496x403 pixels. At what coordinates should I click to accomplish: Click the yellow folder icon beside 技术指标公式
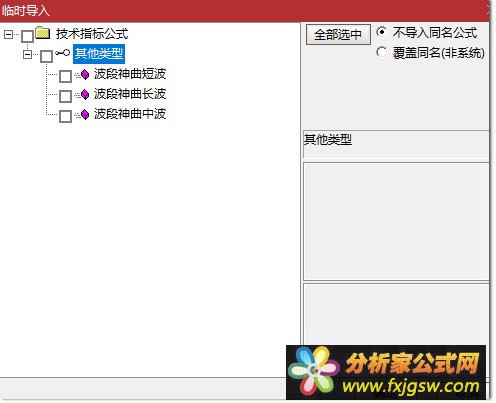coord(43,33)
